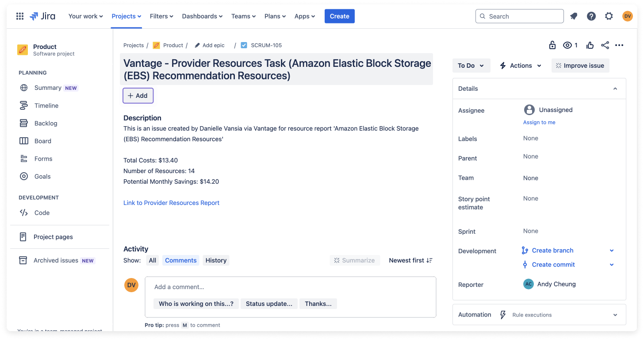The image size is (644, 340).
Task: Click the Automation lightning bolt icon
Action: coord(502,315)
